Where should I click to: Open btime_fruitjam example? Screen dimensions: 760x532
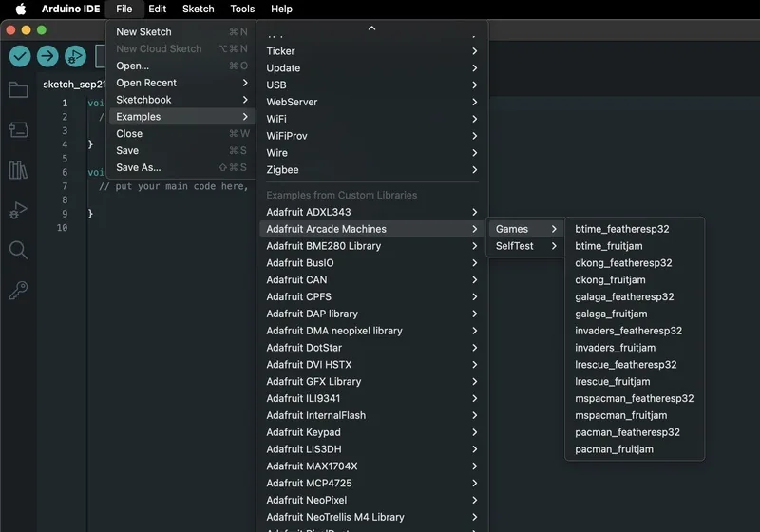[x=635, y=246]
